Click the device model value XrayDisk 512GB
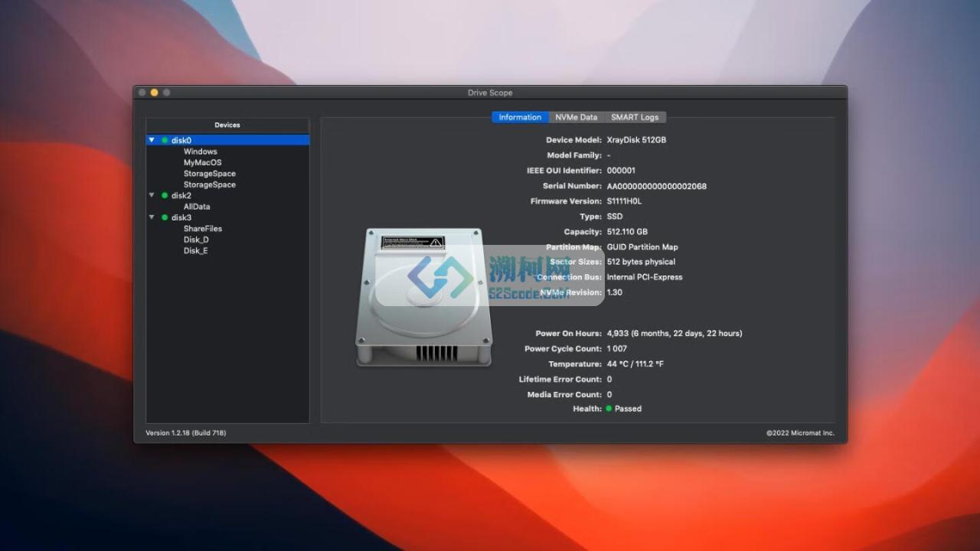 [x=636, y=140]
